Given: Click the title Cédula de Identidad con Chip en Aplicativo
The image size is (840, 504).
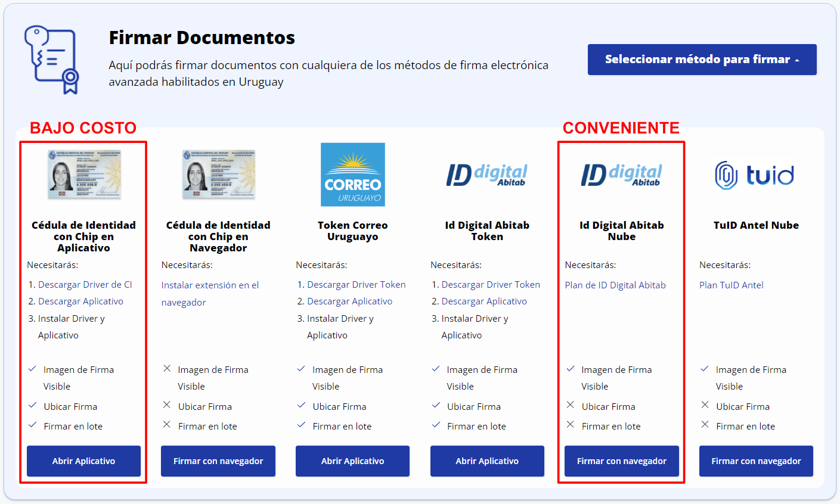Looking at the screenshot, I should [x=84, y=237].
